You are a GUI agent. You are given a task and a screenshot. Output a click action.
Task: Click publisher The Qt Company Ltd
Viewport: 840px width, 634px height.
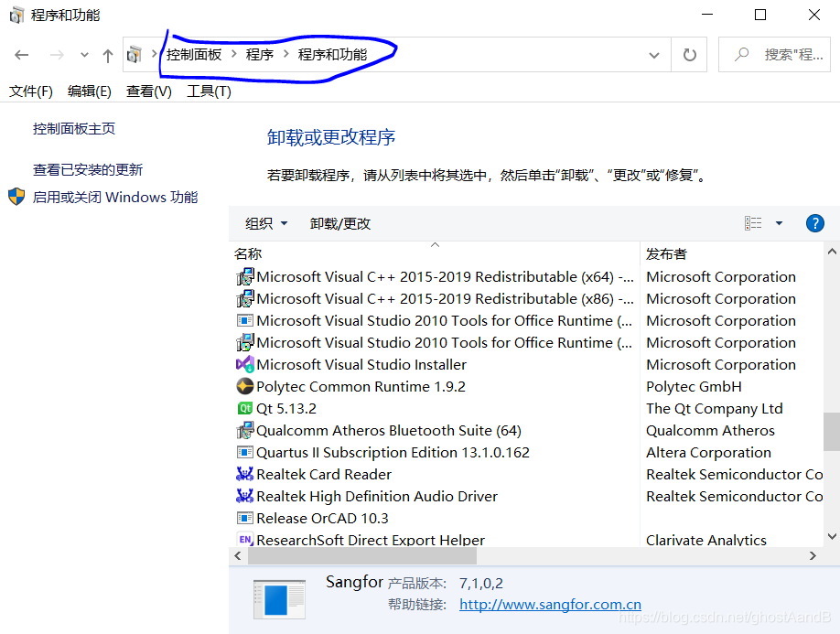[714, 409]
